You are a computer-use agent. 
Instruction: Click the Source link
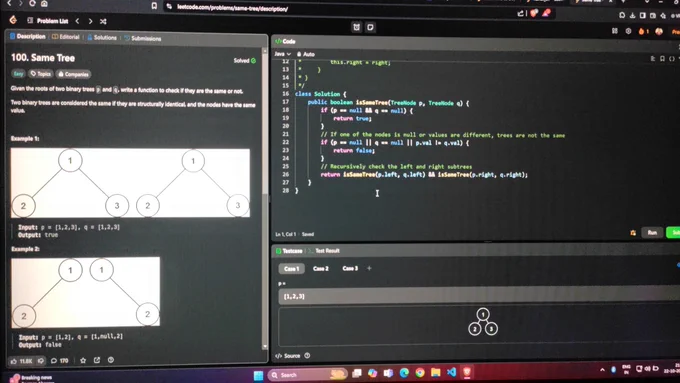288,356
